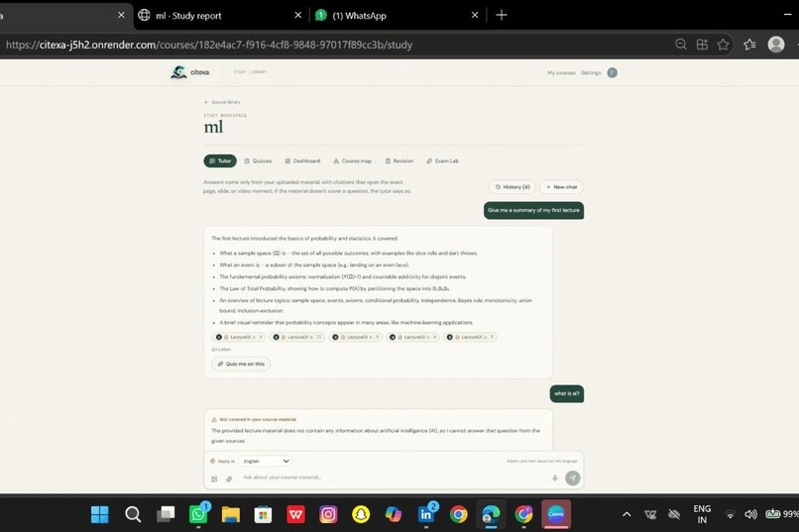This screenshot has height=532, width=799.
Task: Click the Wi-Fi icon in system tray
Action: tap(731, 515)
